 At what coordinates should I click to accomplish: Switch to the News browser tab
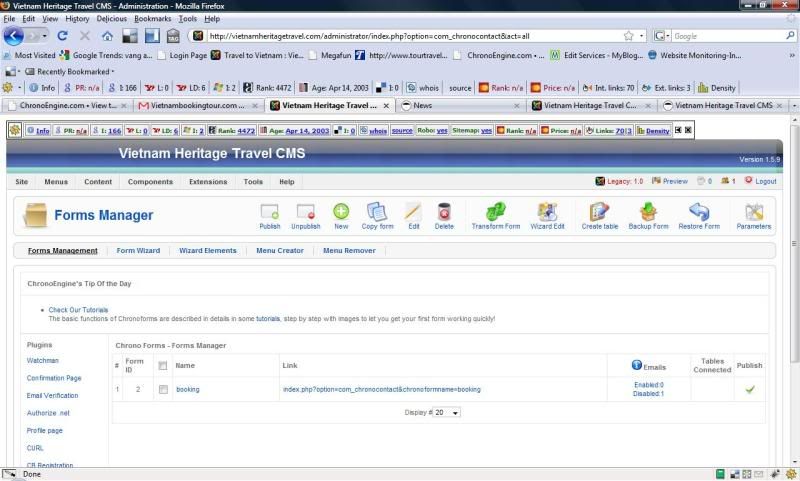point(461,105)
